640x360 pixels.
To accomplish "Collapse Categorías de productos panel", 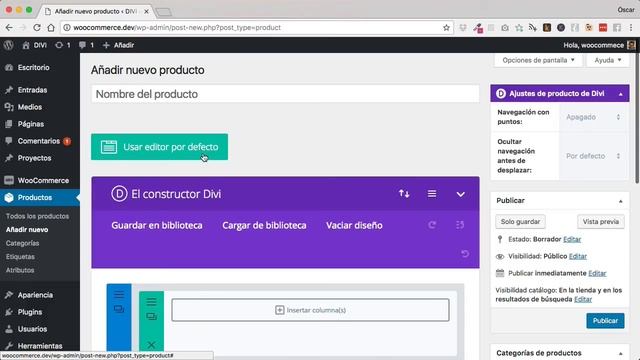I will coord(620,353).
